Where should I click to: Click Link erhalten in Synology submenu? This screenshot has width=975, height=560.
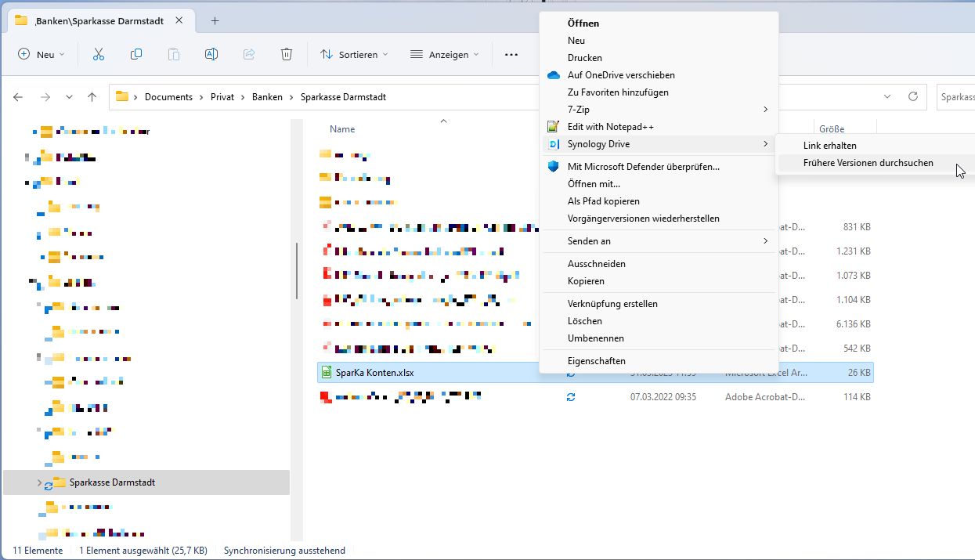tap(829, 146)
